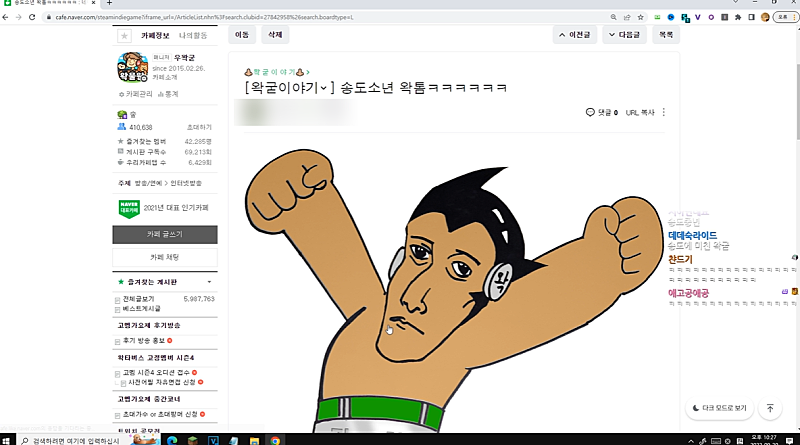
Task: Select the 카페정보 tab
Action: coord(154,35)
